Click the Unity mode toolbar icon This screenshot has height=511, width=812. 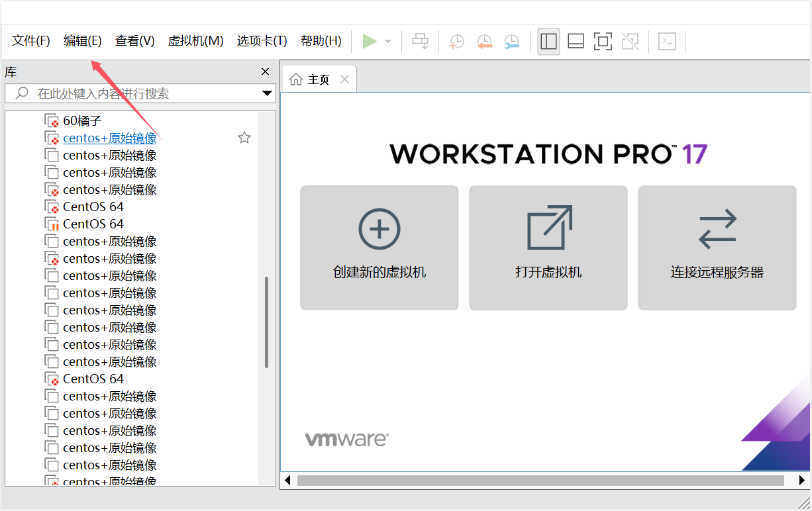(x=630, y=41)
